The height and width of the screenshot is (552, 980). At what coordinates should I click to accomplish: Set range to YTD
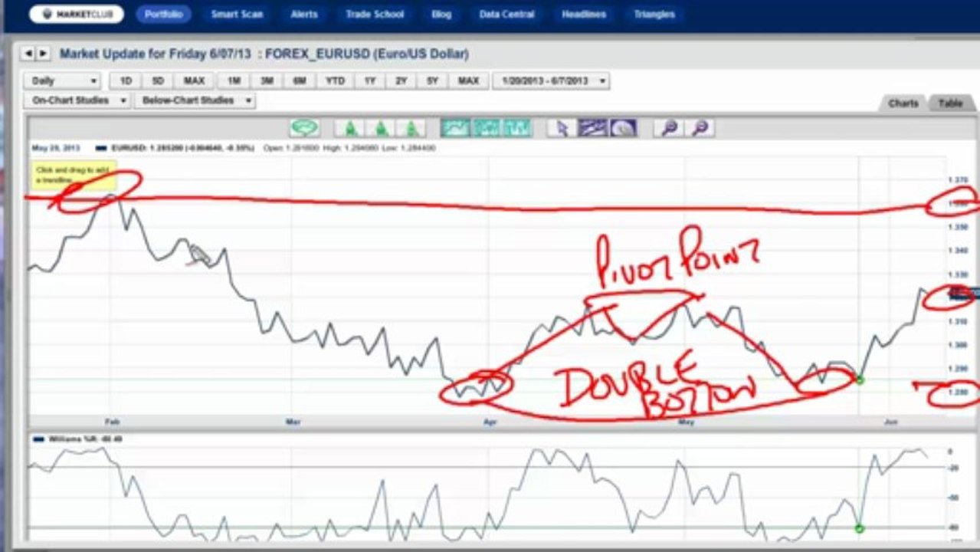coord(335,80)
